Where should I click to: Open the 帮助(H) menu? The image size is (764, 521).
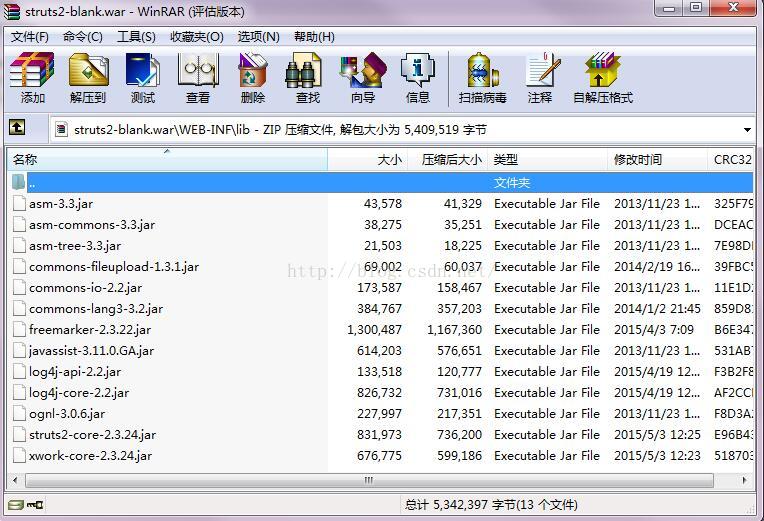coord(314,37)
